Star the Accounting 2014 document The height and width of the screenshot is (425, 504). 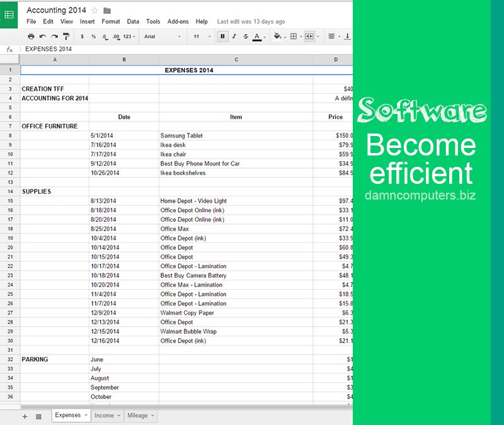94,11
